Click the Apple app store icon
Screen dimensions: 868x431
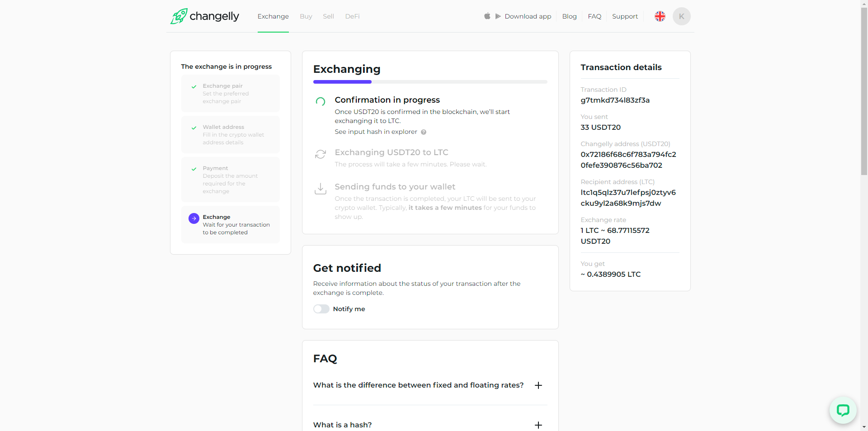pos(487,16)
